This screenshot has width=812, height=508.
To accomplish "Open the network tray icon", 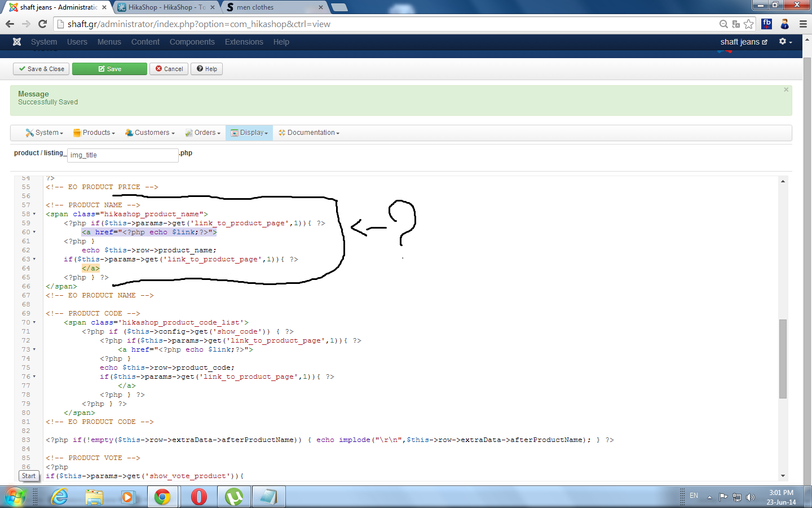I will tap(736, 497).
